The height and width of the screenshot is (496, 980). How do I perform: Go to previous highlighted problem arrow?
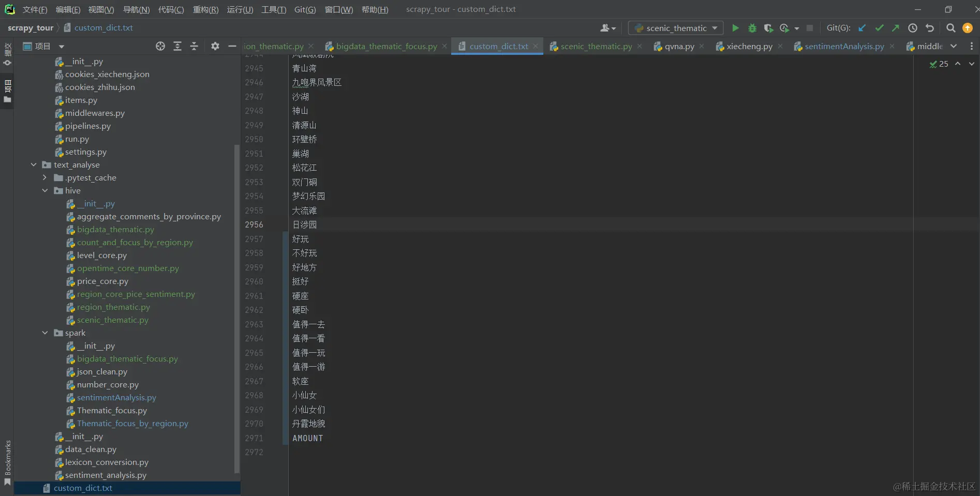coord(958,64)
